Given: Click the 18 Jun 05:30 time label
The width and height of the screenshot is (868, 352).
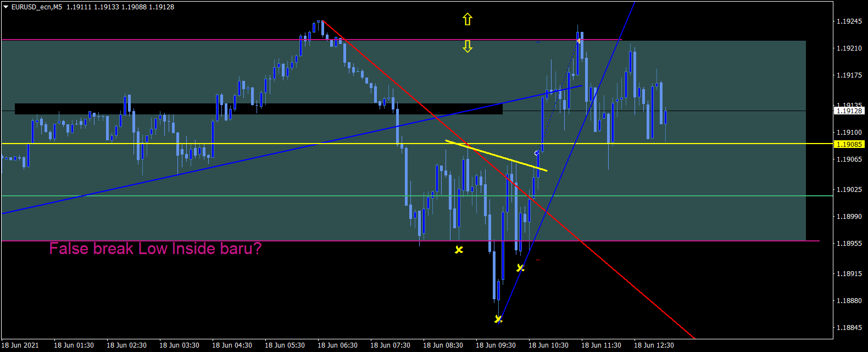Looking at the screenshot, I should click(x=285, y=345).
